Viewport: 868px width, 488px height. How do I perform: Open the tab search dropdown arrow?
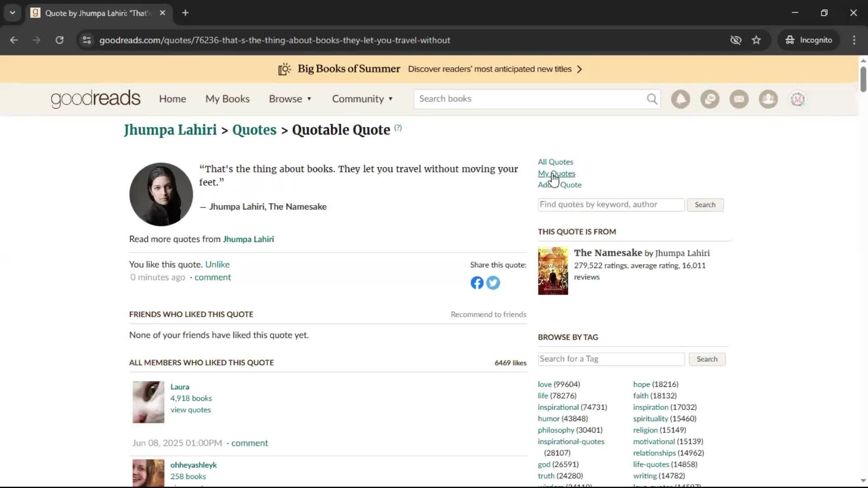click(13, 13)
